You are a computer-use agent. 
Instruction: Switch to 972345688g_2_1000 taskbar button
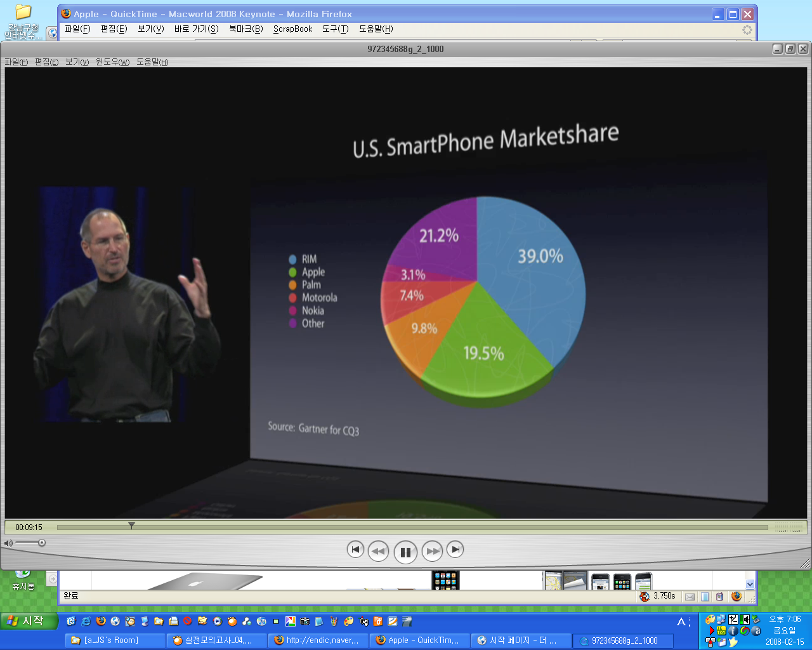[623, 640]
